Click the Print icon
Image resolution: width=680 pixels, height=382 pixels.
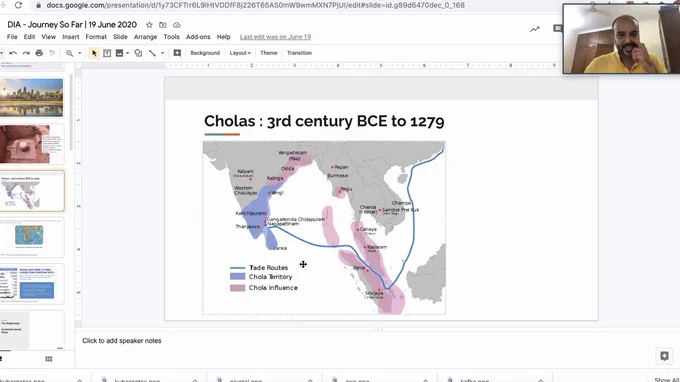coord(39,53)
